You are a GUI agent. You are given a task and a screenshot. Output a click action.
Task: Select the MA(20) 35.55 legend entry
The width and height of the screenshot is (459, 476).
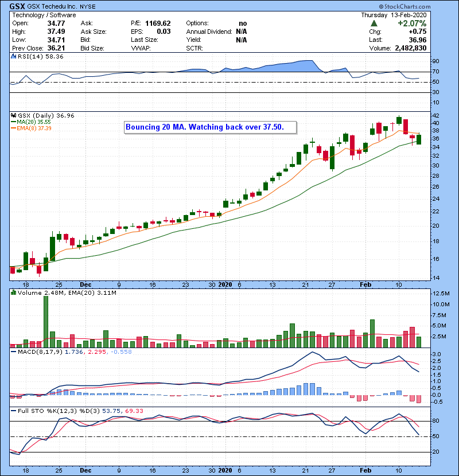click(x=31, y=122)
